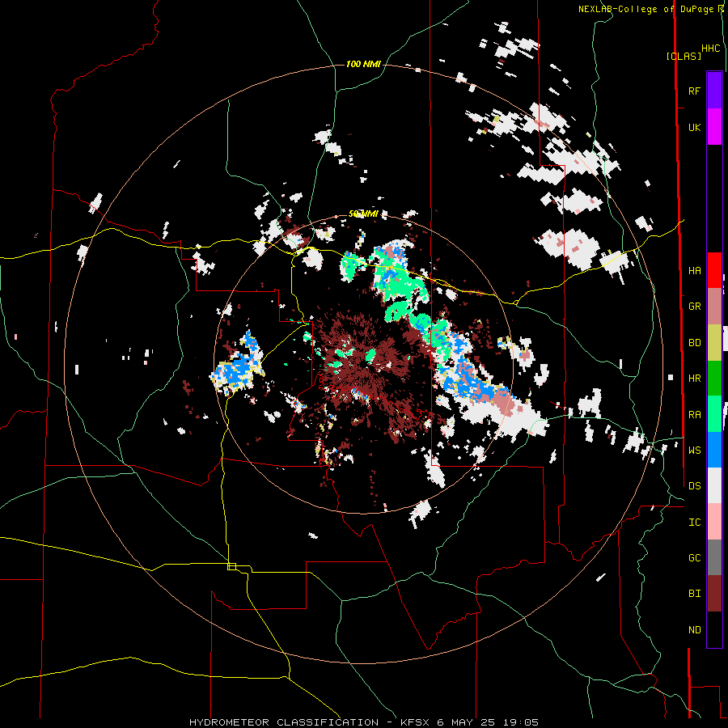Click the [CLAS] legend unit label
Viewport: 728px width, 728px height.
coord(684,56)
